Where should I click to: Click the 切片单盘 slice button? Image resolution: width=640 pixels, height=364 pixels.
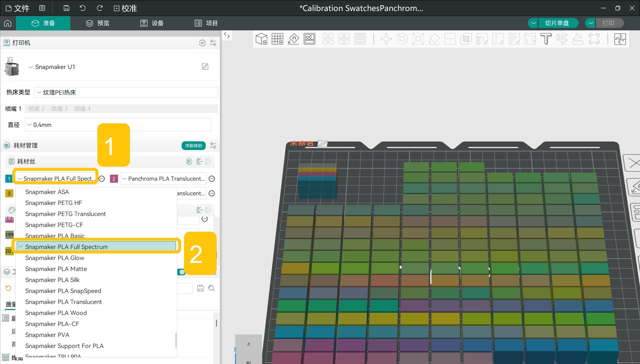click(x=557, y=23)
